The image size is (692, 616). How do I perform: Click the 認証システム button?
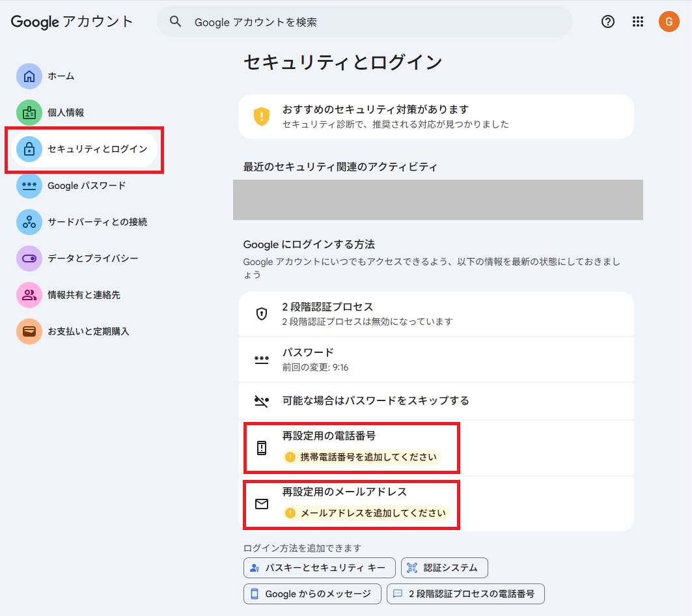tap(444, 568)
